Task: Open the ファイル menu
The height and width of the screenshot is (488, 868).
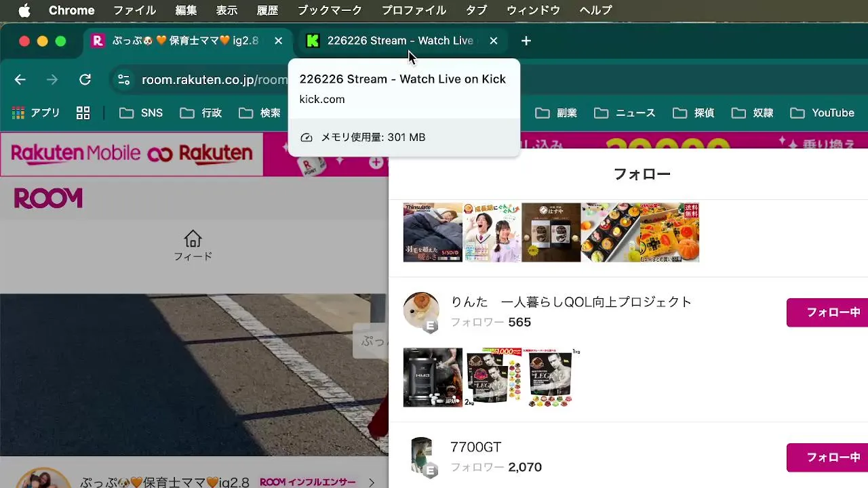Action: click(x=134, y=10)
